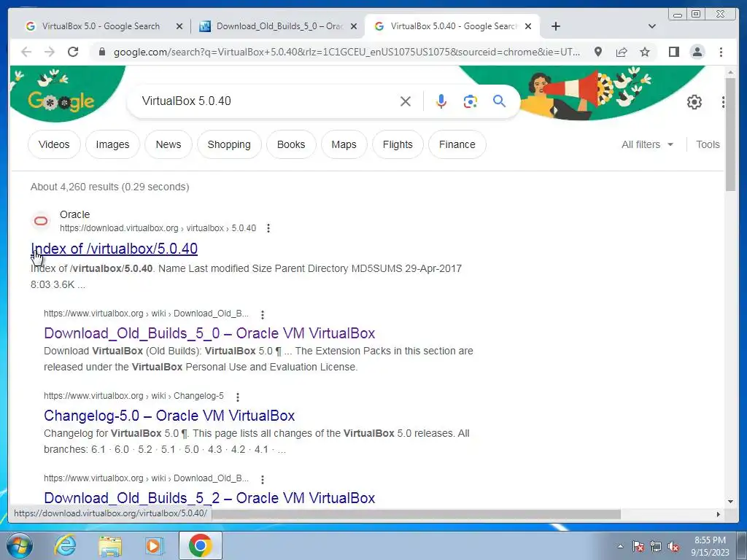Open Google quick settings gear
Screen dimensions: 747x560
point(694,102)
